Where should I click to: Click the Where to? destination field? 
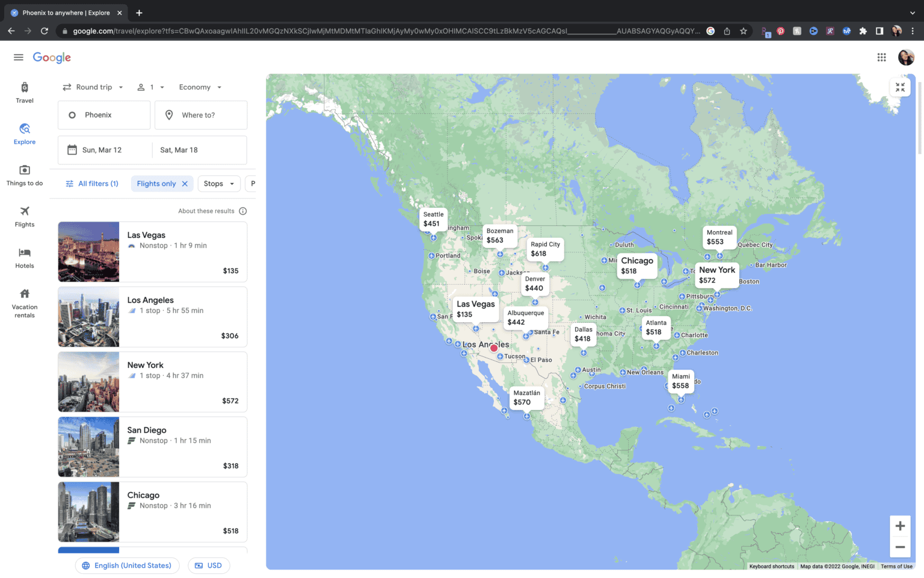(x=201, y=115)
